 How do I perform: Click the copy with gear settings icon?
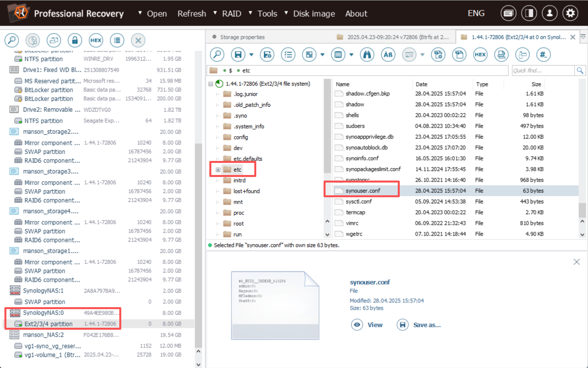point(438,55)
